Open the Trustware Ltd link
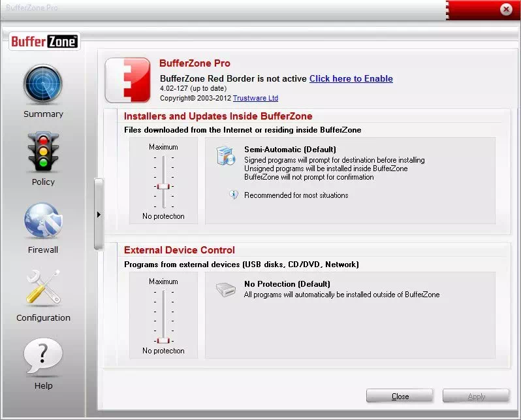Image resolution: width=521 pixels, height=420 pixels. point(255,98)
